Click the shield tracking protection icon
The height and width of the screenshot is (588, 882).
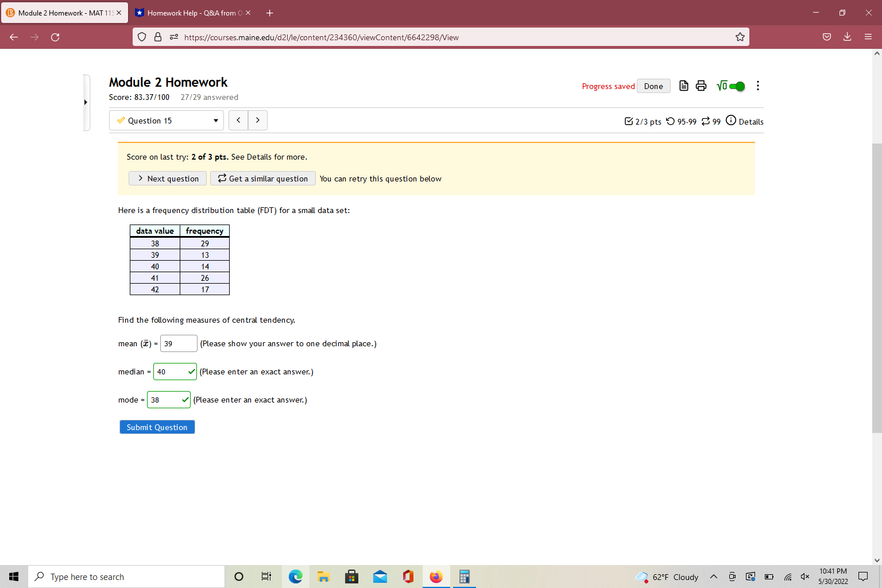pos(142,37)
